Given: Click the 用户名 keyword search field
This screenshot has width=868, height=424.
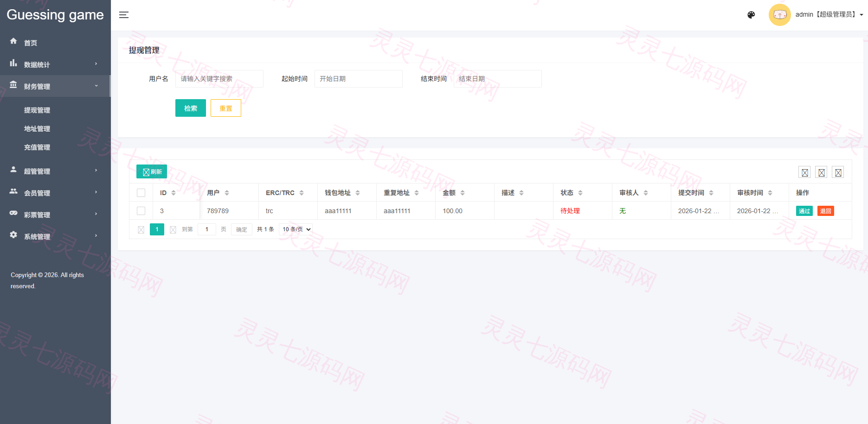Looking at the screenshot, I should tap(219, 79).
